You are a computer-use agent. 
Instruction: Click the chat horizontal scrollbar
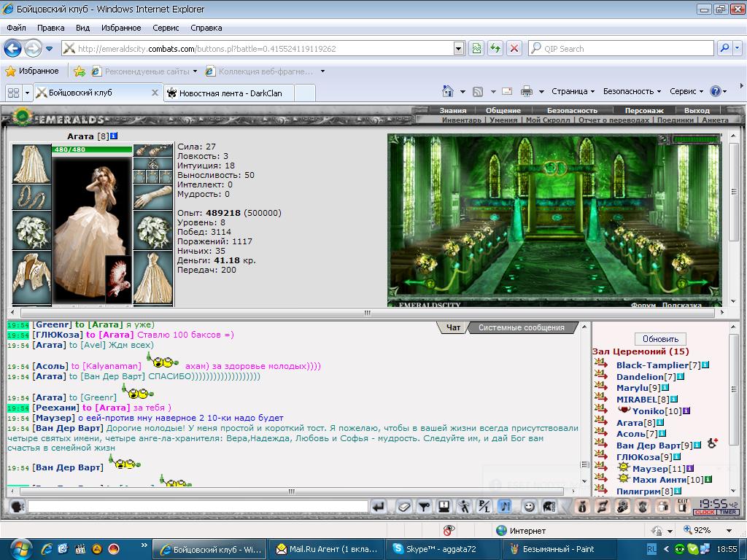(292, 491)
